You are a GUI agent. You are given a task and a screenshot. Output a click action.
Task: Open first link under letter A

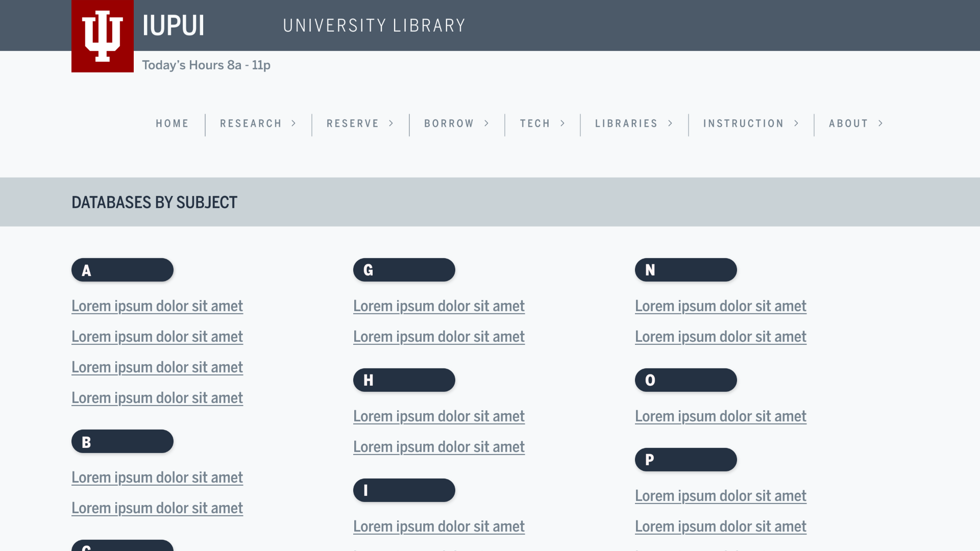tap(157, 306)
